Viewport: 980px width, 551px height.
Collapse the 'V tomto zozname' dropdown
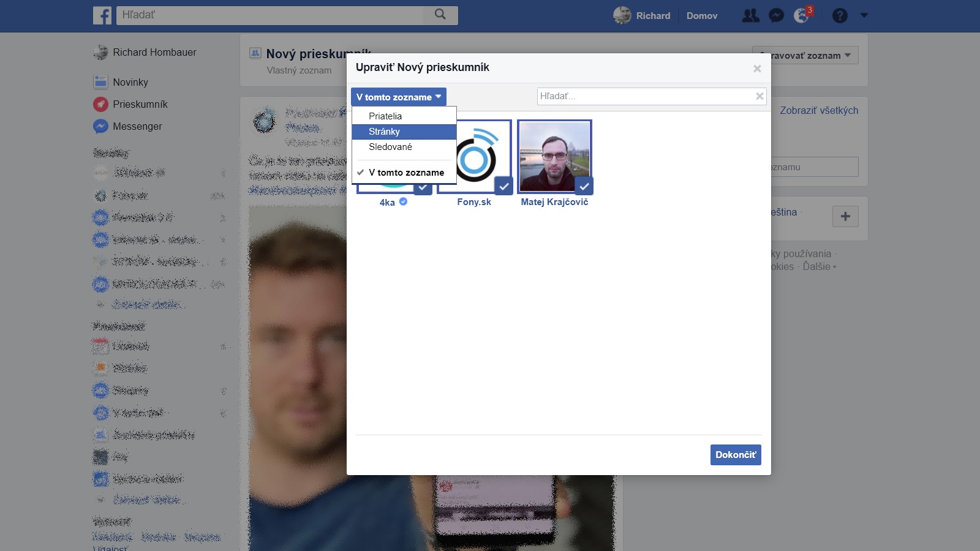[398, 97]
